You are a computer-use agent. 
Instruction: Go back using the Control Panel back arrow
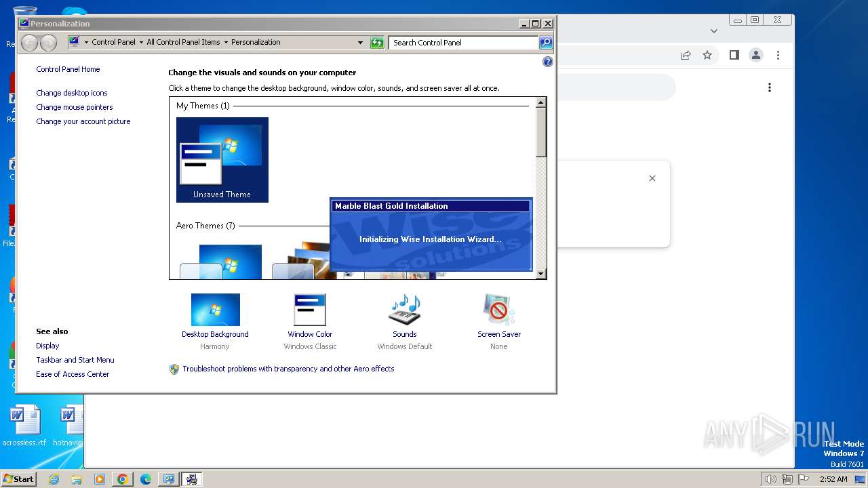coord(29,43)
